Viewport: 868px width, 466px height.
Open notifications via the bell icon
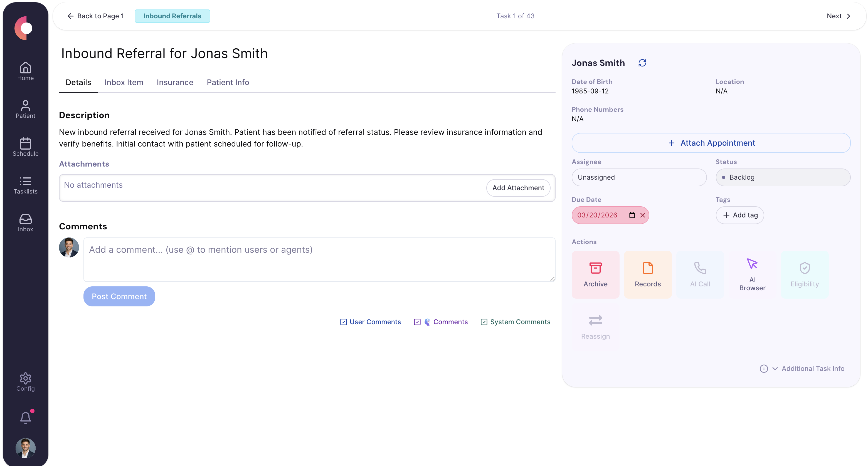click(25, 418)
